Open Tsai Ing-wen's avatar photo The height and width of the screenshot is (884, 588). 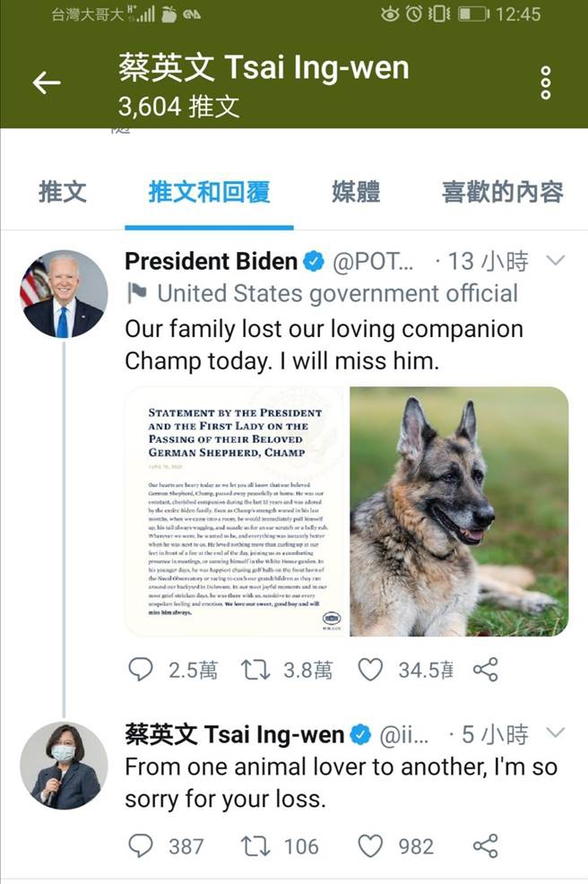[x=63, y=766]
